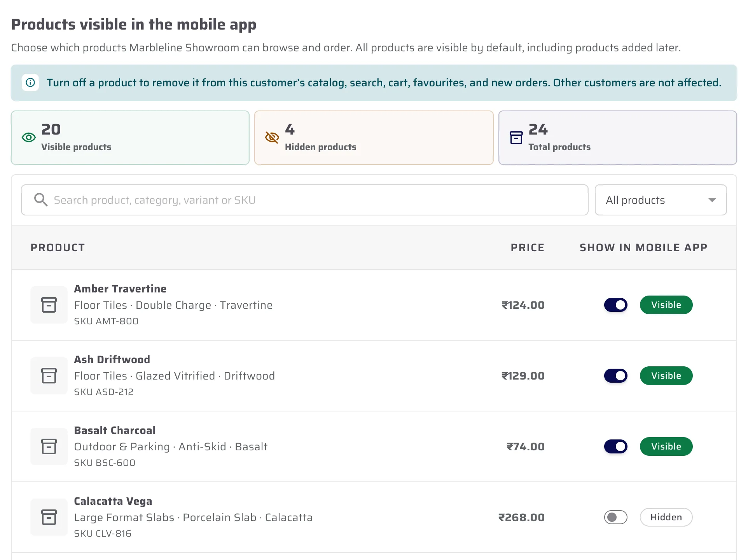The width and height of the screenshot is (748, 560).
Task: Click the ₹268.00 price
Action: tap(521, 518)
